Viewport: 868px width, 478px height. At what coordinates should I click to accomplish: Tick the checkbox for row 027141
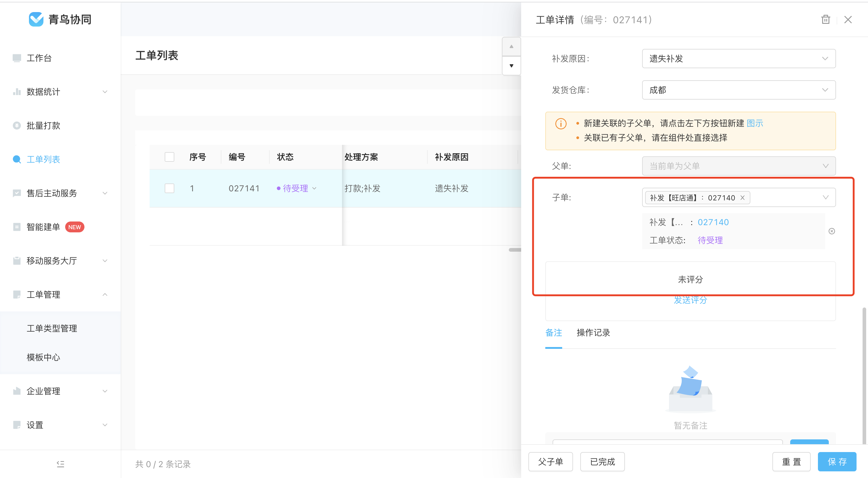[169, 188]
